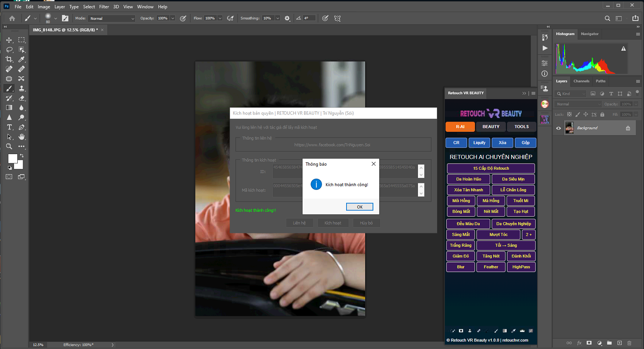Select the Gradient tool

(9, 108)
